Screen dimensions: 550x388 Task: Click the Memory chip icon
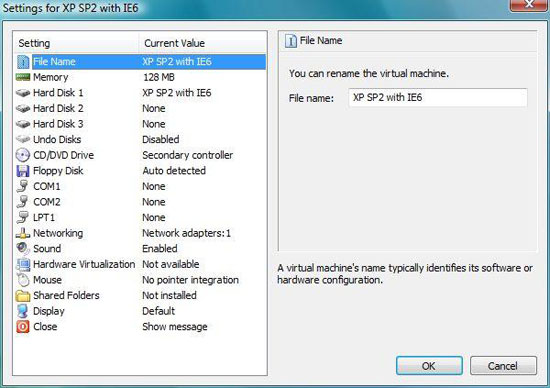point(23,77)
